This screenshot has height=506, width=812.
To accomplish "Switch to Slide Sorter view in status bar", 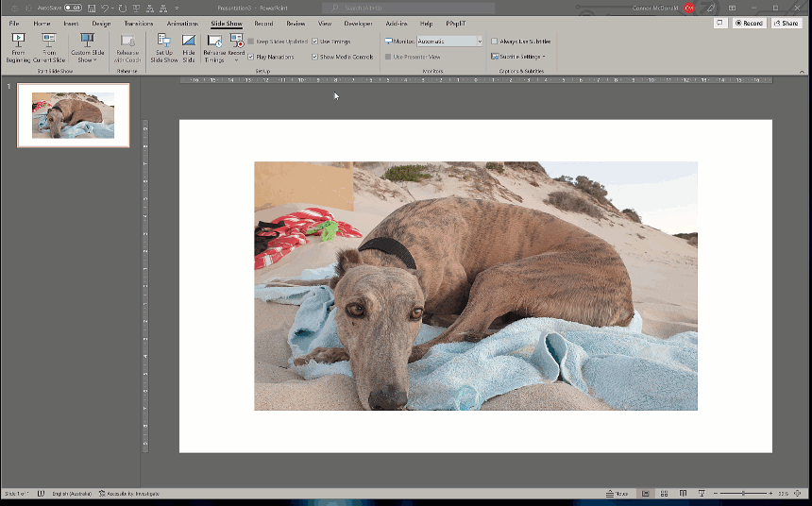I will [x=665, y=494].
